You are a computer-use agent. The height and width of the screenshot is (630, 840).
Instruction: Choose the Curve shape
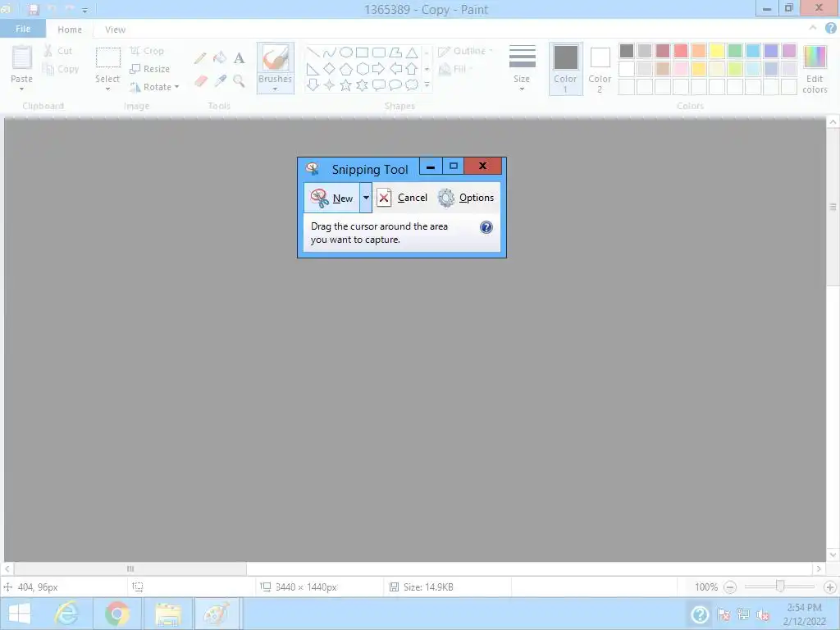(330, 52)
